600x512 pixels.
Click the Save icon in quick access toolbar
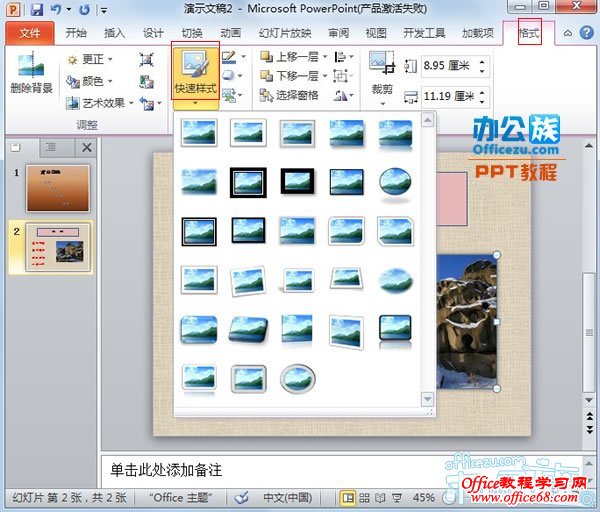[37, 10]
